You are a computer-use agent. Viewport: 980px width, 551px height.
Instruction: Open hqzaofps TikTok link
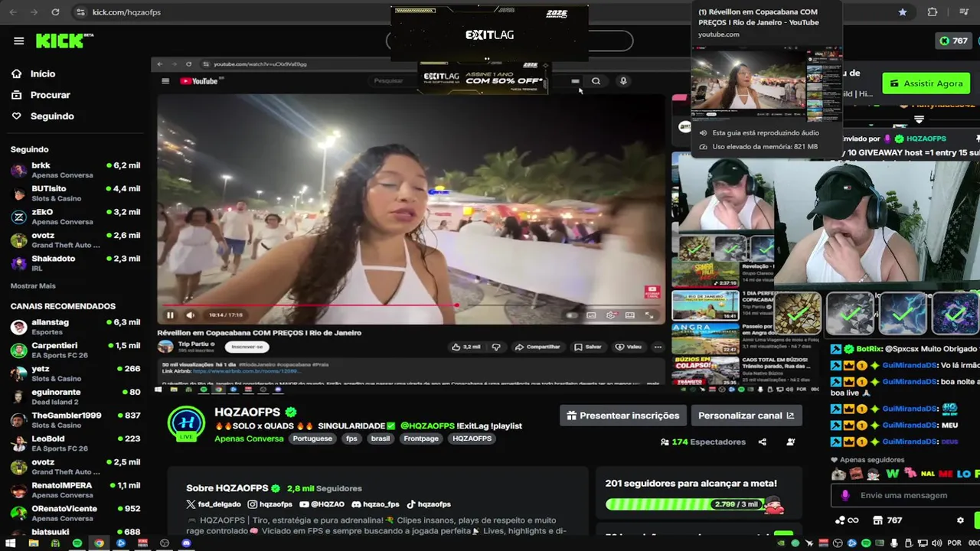428,504
